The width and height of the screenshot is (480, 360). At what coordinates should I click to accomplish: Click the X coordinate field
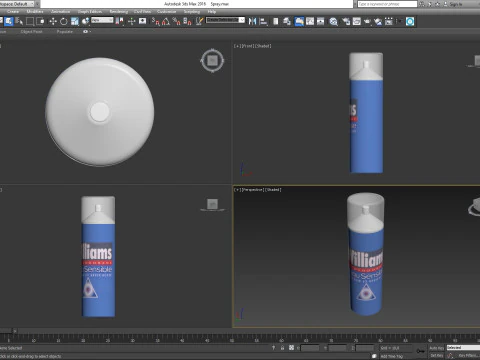pos(310,348)
